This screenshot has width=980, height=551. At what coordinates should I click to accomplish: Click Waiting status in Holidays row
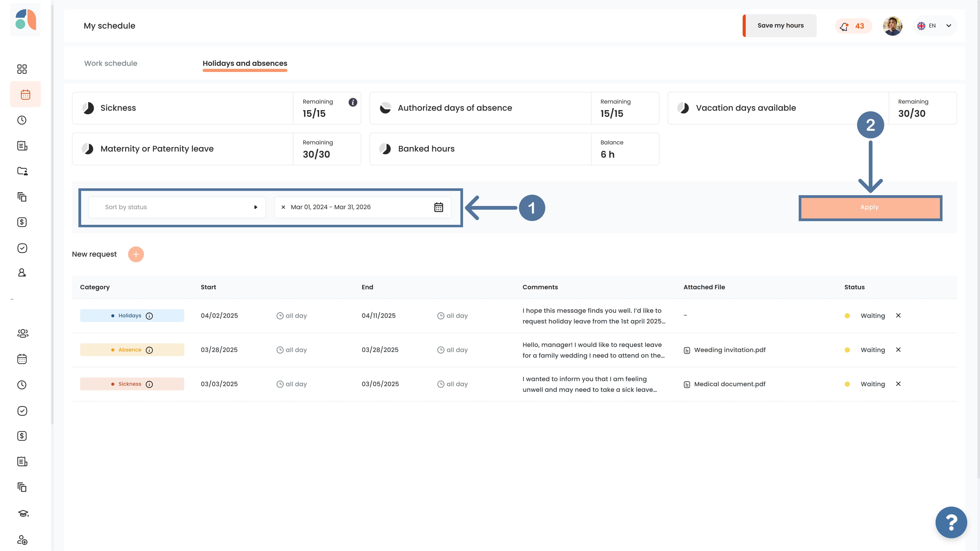click(x=873, y=316)
